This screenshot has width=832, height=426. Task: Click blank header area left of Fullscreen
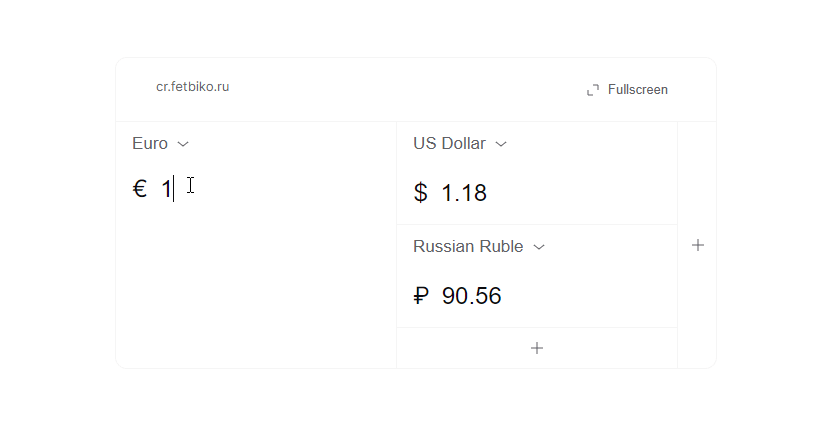[x=400, y=90]
